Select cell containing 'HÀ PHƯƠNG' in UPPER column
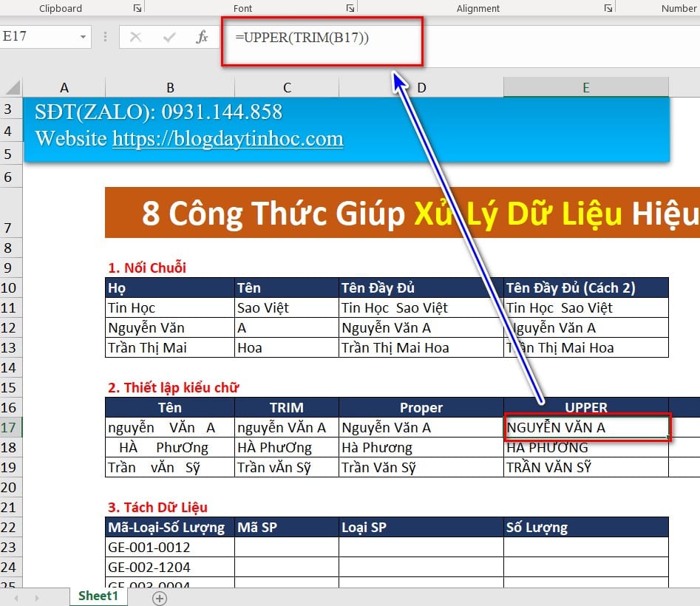700x606 pixels. [585, 448]
